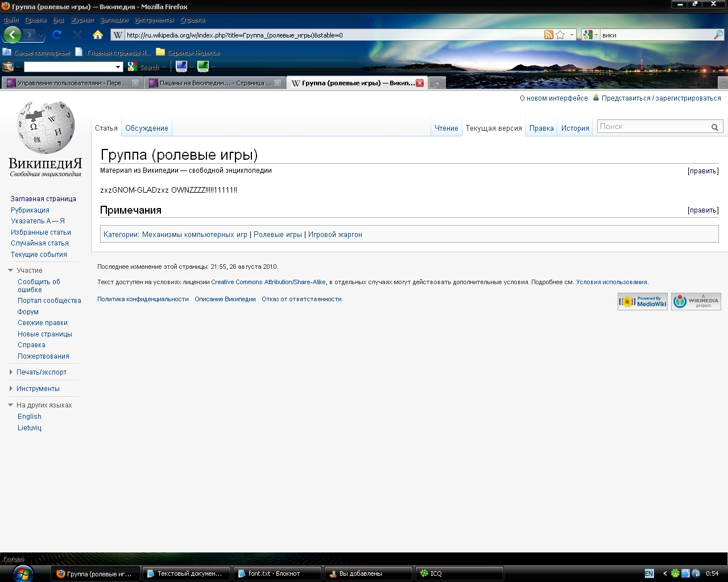
Task: Click the ICQ button in the taskbar
Action: tap(458, 573)
